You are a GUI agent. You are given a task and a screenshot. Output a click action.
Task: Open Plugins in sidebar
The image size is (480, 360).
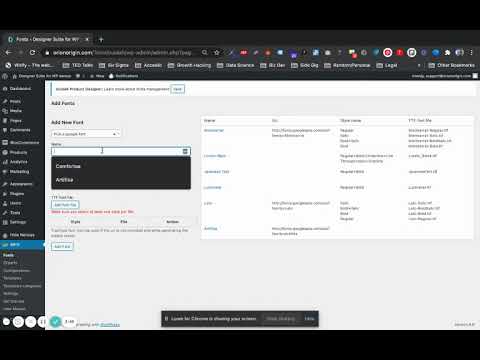(17, 194)
